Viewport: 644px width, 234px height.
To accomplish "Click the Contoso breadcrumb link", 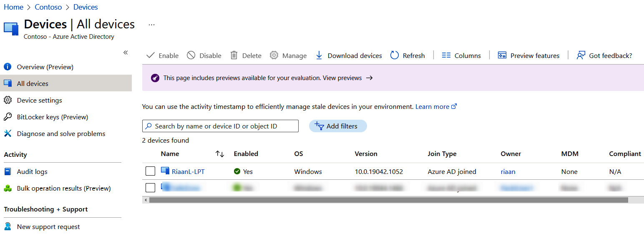I will pyautogui.click(x=48, y=7).
